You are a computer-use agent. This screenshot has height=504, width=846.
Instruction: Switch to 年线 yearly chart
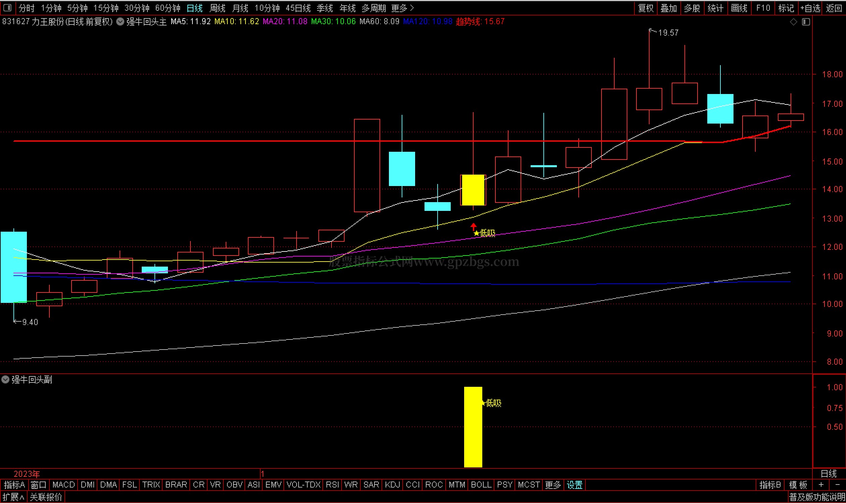coord(347,8)
